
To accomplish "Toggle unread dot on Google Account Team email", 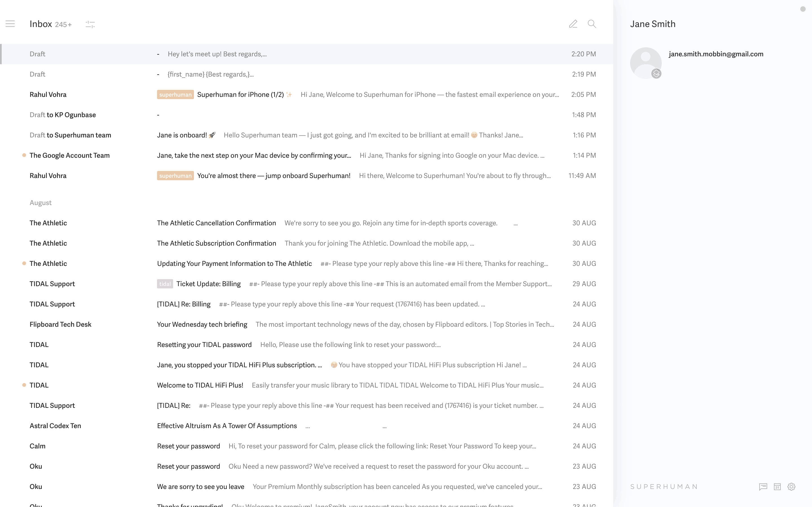I will point(24,155).
